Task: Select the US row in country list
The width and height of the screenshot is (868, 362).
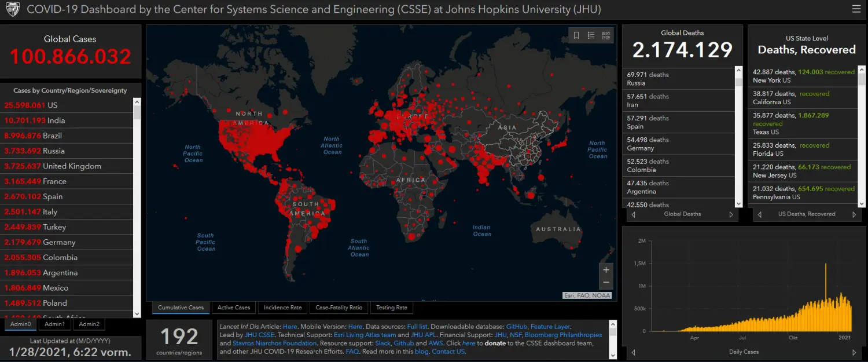Action: click(x=67, y=105)
